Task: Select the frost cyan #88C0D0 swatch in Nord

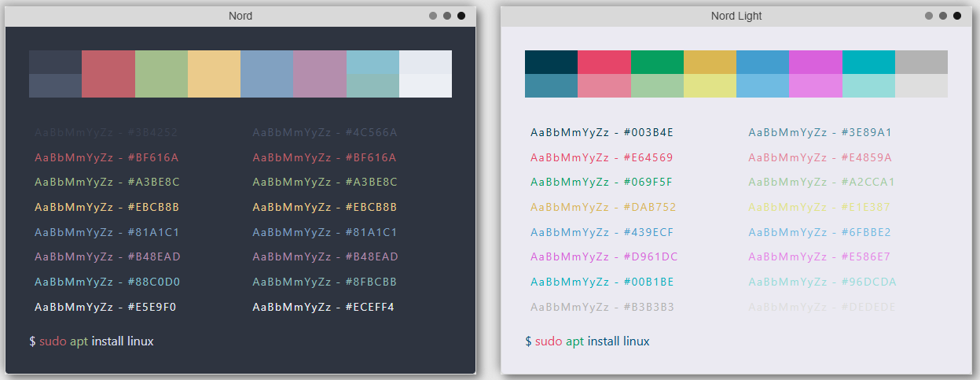Action: [373, 62]
